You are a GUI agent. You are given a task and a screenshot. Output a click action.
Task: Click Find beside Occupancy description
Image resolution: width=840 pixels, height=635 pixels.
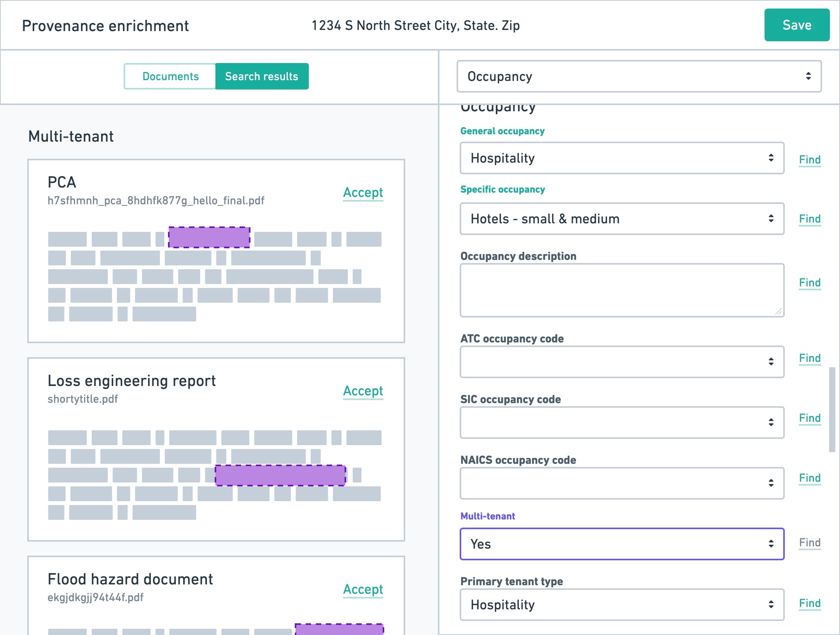click(810, 282)
